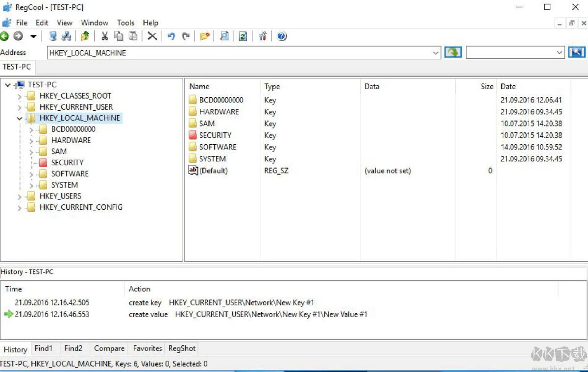Click the Cut scissors icon
Viewport: 588px width, 372px height.
click(104, 36)
